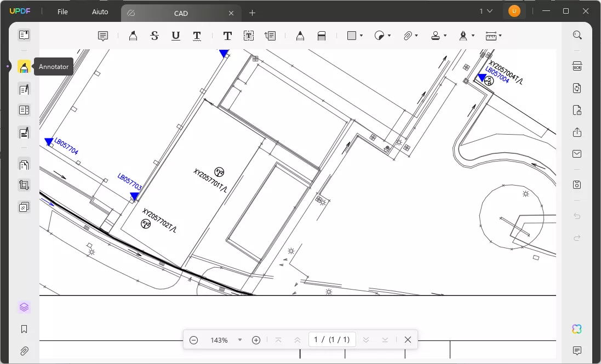This screenshot has height=364, width=601.
Task: Expand the shape options dropdown arrow
Action: (361, 36)
